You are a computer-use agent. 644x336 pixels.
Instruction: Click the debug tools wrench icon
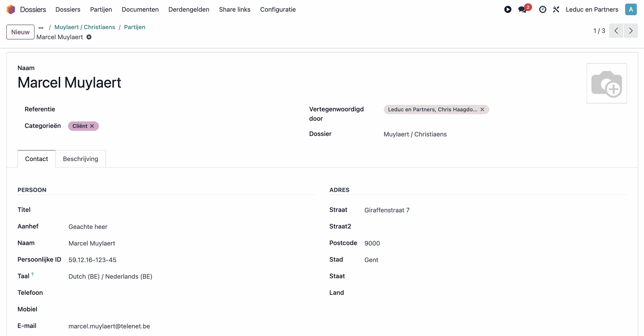pos(556,9)
